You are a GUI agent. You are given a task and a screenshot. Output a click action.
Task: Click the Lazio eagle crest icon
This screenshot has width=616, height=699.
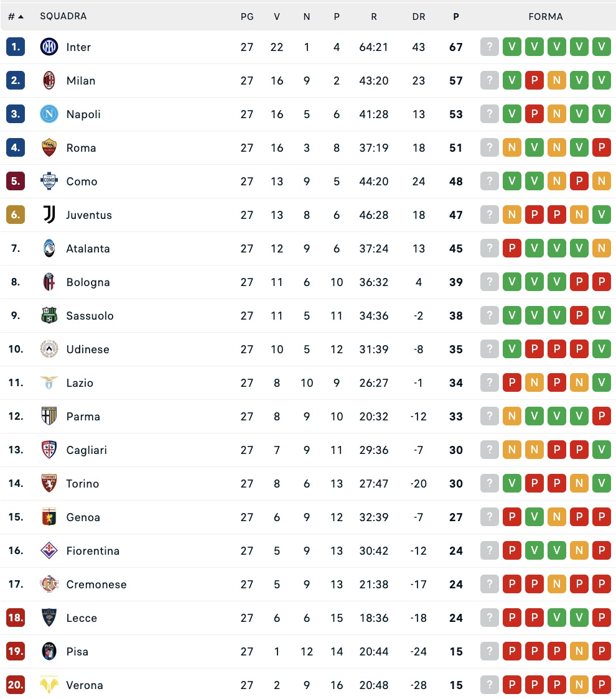(x=49, y=383)
